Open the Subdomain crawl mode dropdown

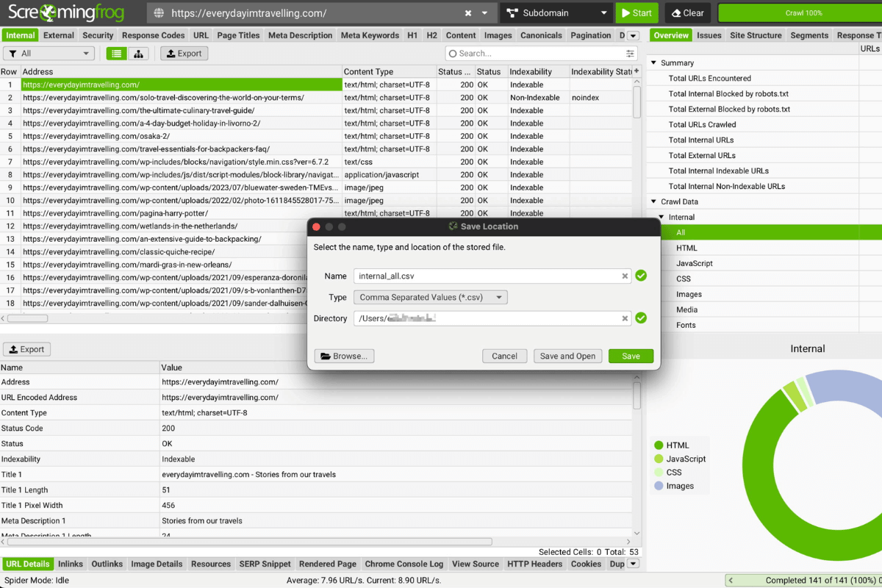coord(556,13)
